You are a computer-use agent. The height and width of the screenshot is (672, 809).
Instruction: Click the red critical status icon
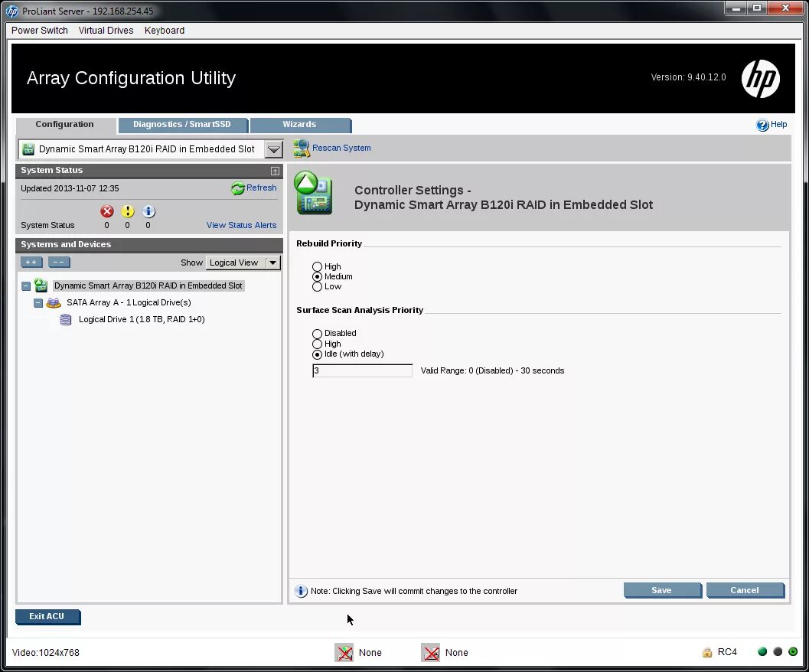(x=107, y=211)
